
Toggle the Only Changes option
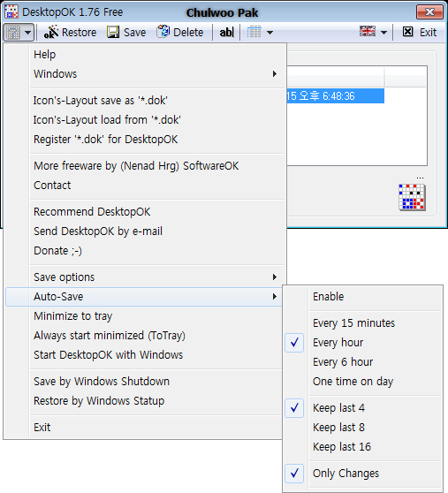[x=364, y=474]
